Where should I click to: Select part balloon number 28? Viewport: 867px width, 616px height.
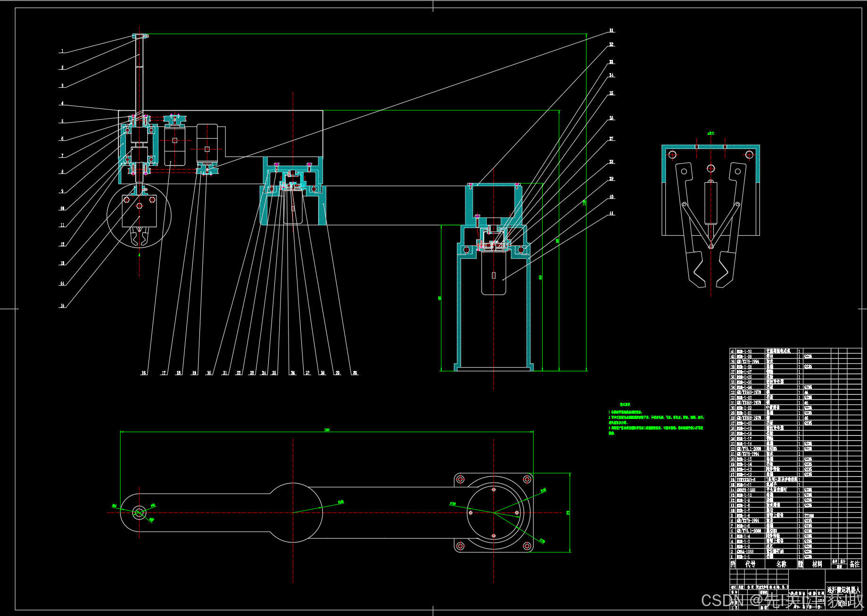coord(322,373)
